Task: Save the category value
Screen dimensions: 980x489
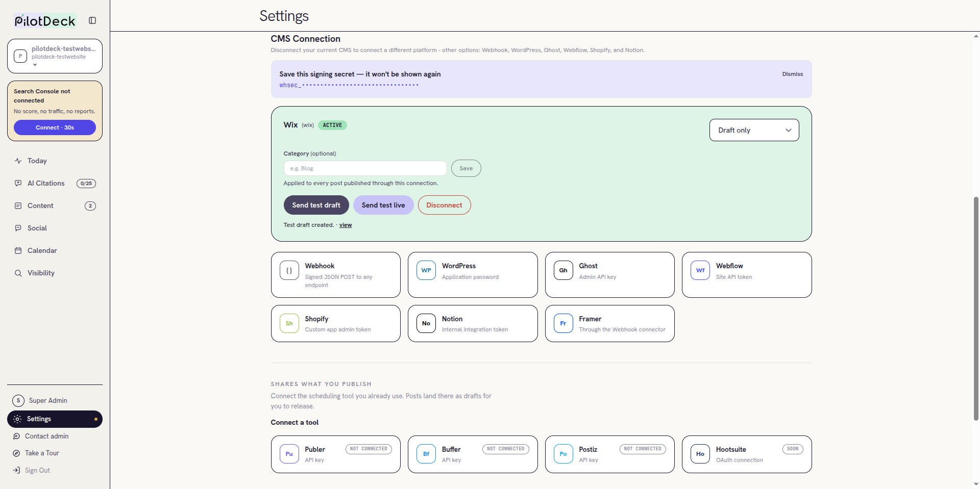Action: [465, 168]
